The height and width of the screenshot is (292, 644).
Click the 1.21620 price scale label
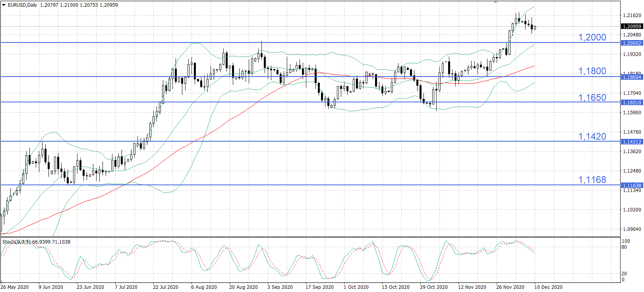coord(632,15)
